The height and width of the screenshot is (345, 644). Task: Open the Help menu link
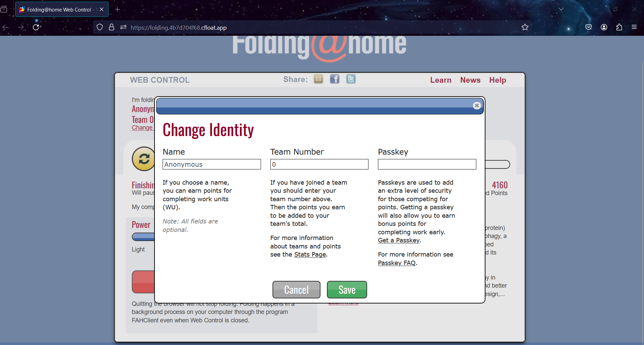[498, 80]
